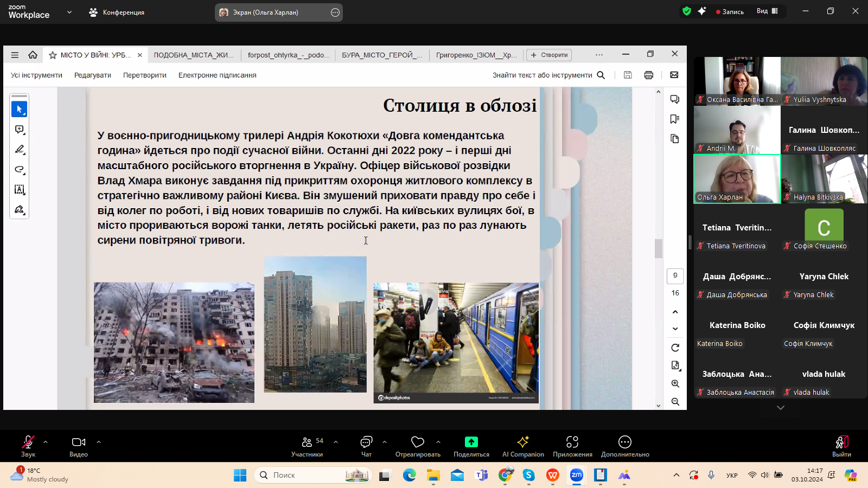Open the Редагувати menu

93,75
